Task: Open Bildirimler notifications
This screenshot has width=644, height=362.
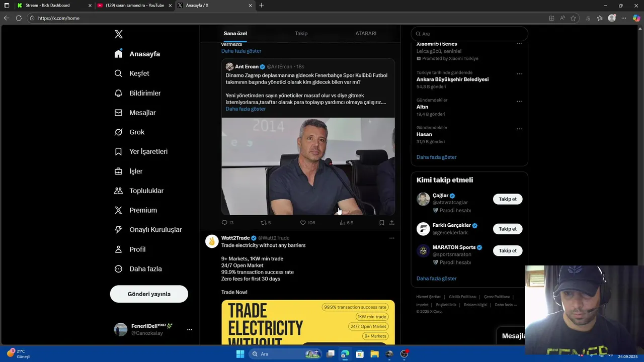Action: (137, 93)
